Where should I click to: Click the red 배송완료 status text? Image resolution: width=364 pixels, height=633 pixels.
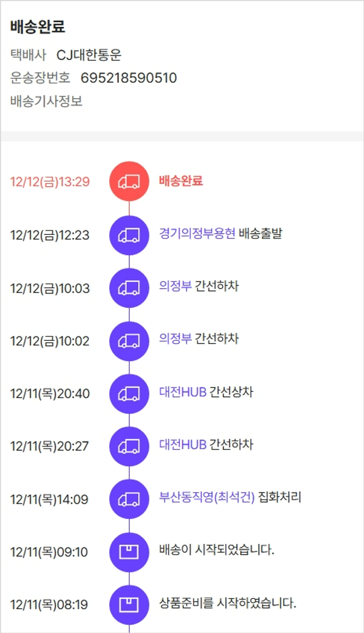click(x=181, y=181)
